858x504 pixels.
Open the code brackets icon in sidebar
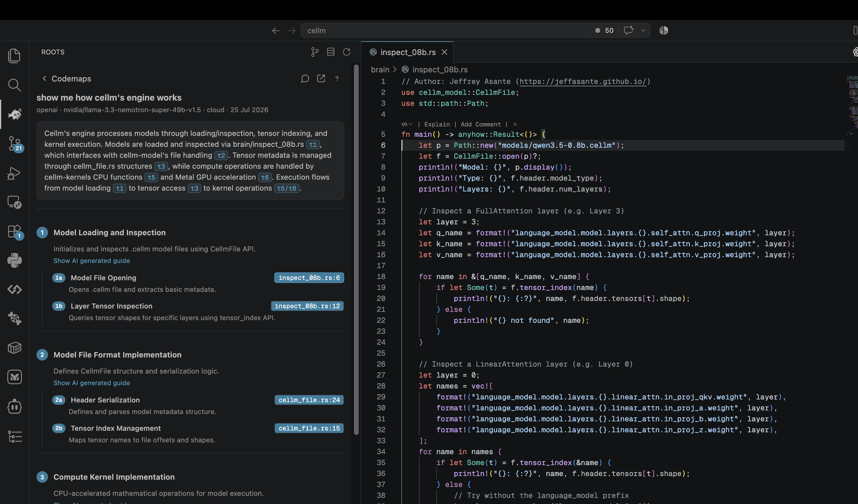(14, 289)
